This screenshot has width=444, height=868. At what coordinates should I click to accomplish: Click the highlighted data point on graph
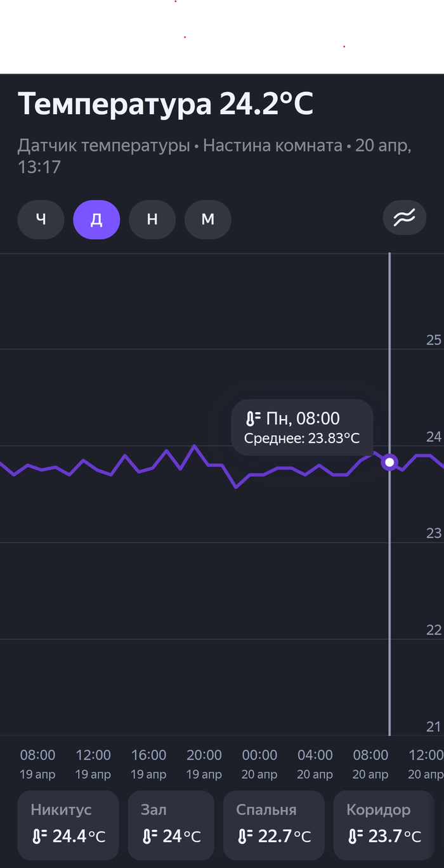(x=389, y=462)
